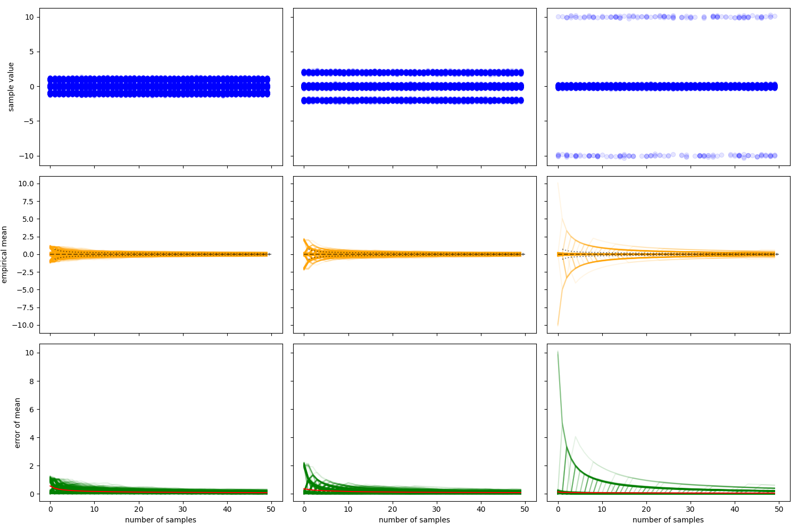The height and width of the screenshot is (532, 798).
Task: Click the '−7.5' tick on empirical mean axis
Action: pos(24,307)
